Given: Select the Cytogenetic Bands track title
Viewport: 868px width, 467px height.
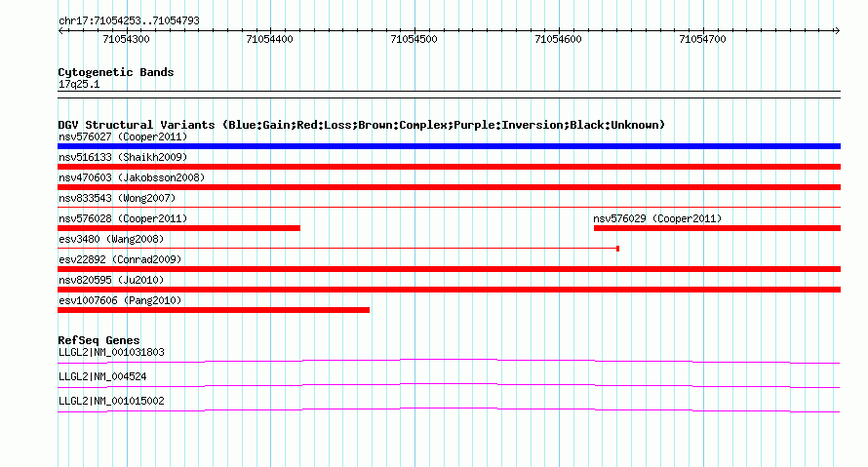Looking at the screenshot, I should click(116, 72).
